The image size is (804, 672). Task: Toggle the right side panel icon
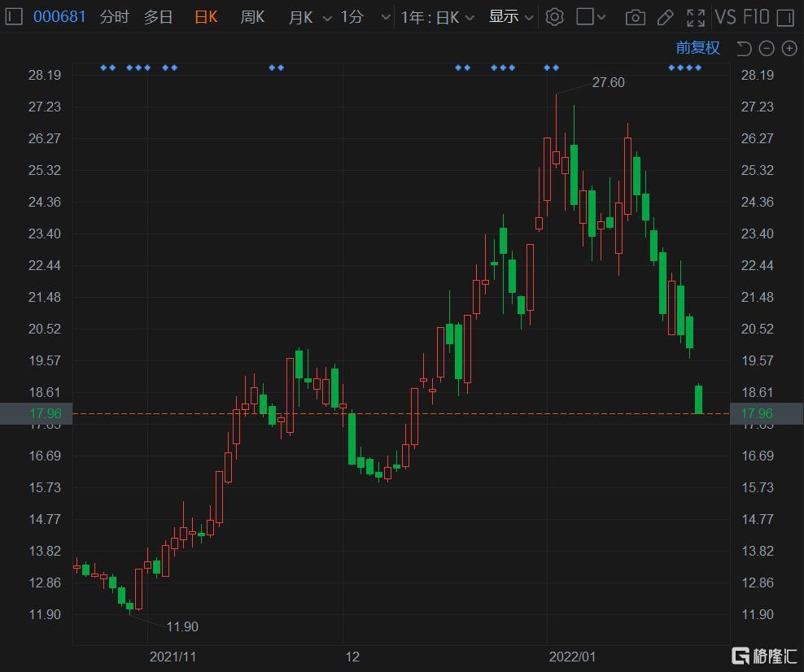[x=785, y=18]
